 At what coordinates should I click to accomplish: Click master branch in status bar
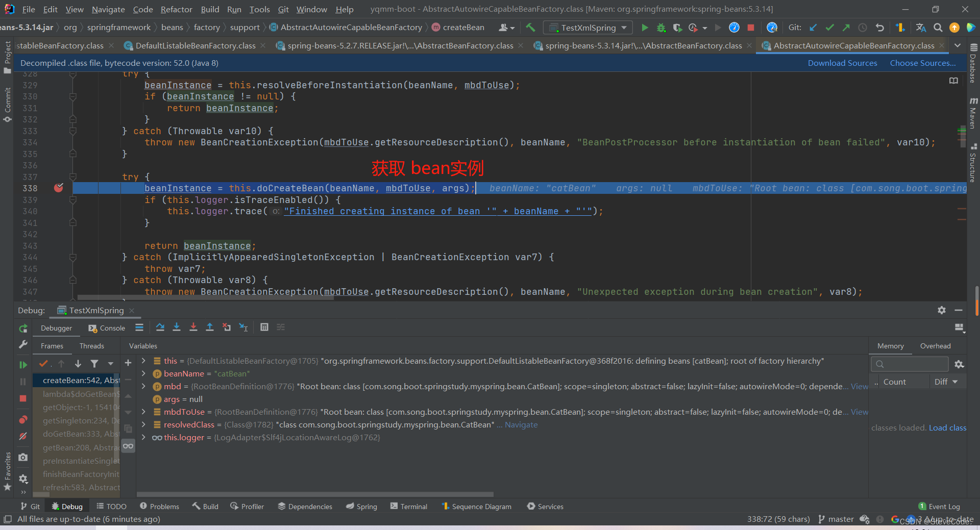[x=836, y=519]
